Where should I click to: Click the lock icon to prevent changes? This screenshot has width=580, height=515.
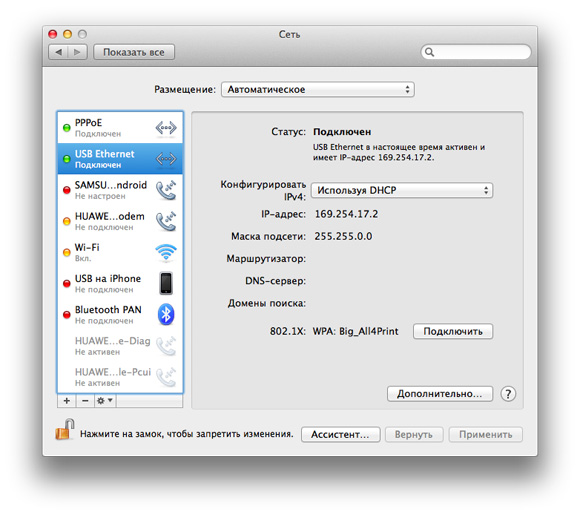(65, 430)
